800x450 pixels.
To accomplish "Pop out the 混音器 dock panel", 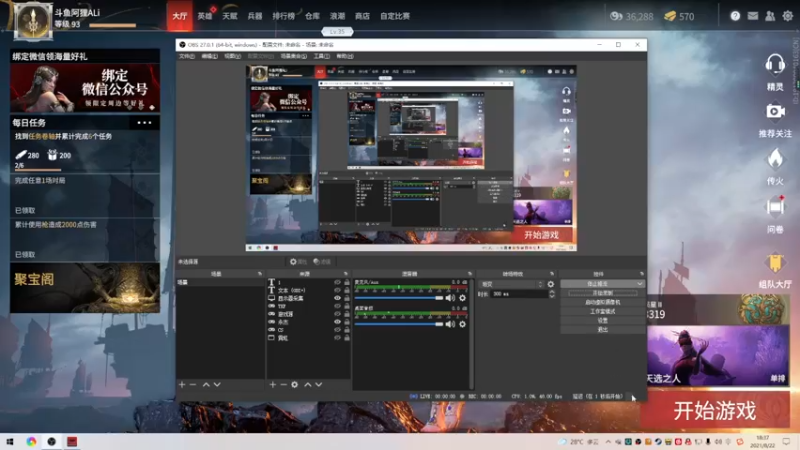I will [470, 274].
